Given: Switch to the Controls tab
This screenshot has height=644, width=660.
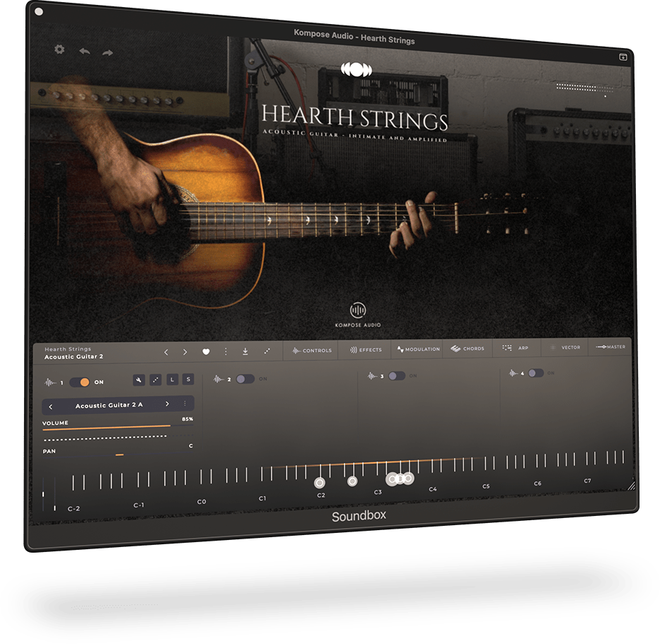Looking at the screenshot, I should (x=312, y=350).
